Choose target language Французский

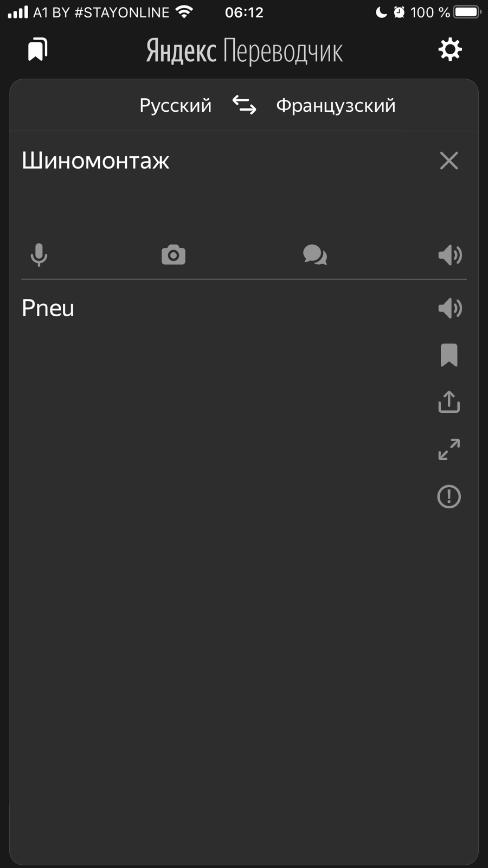point(336,105)
